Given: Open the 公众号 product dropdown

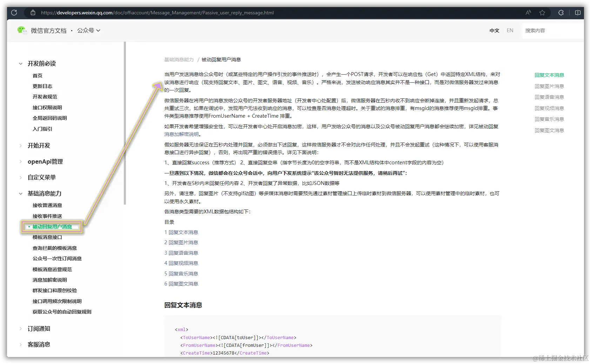Looking at the screenshot, I should tap(89, 30).
